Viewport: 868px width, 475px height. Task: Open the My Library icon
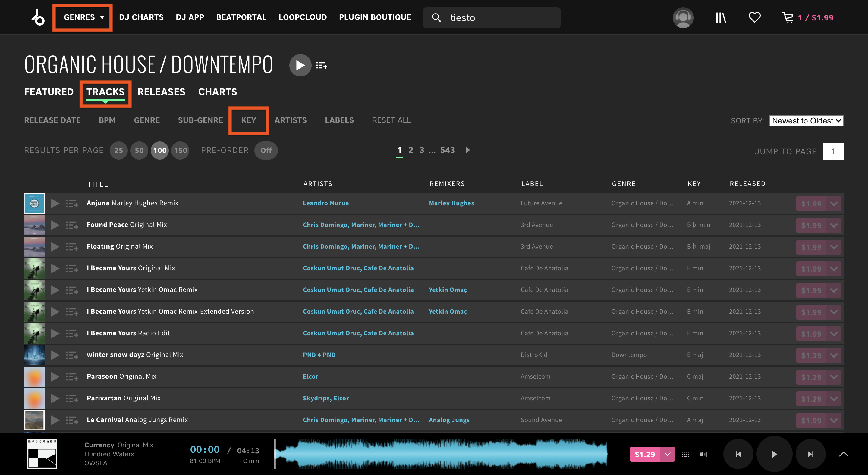click(x=721, y=17)
